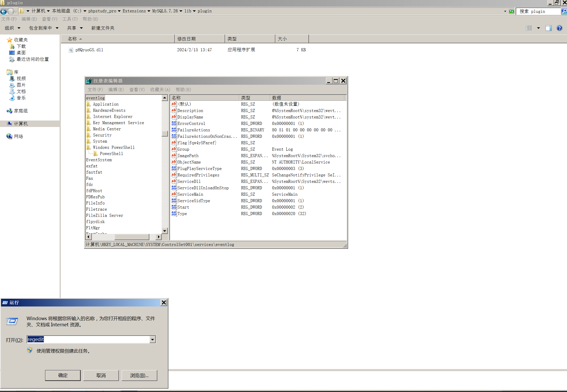
Task: Select the FailureActions binary value icon
Action: click(174, 130)
